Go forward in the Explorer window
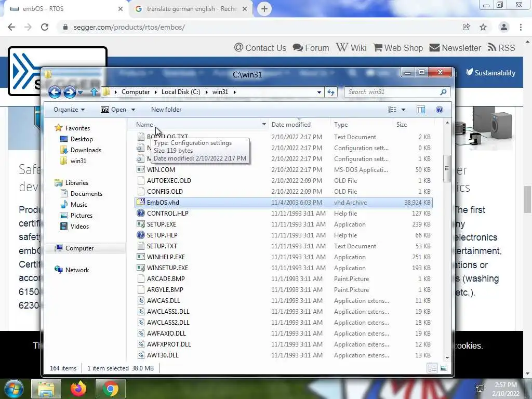The height and width of the screenshot is (399, 532). (x=70, y=92)
